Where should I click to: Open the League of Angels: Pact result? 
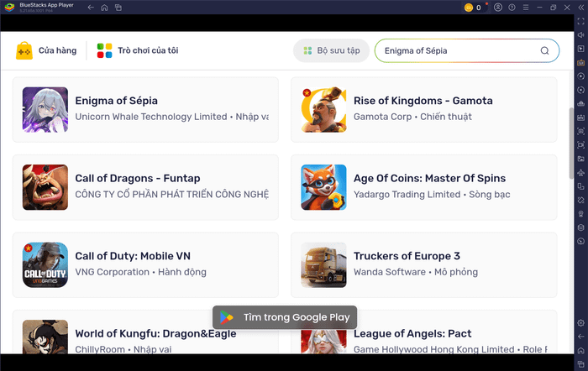click(x=424, y=332)
